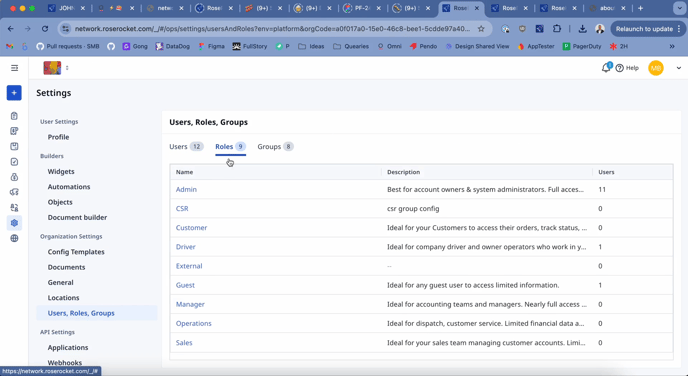Open the DataDog bookmark
Screen dimensions: 688x376
click(x=173, y=46)
